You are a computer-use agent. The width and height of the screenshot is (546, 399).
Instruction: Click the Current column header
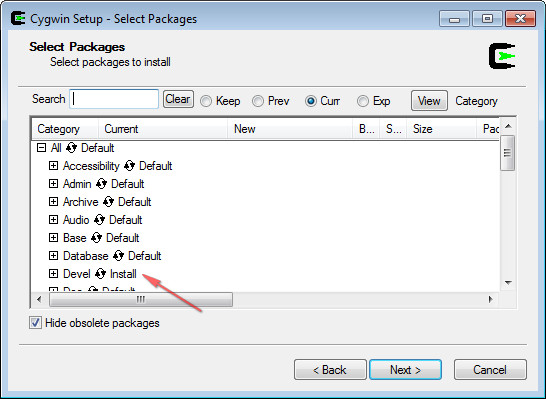pos(163,129)
